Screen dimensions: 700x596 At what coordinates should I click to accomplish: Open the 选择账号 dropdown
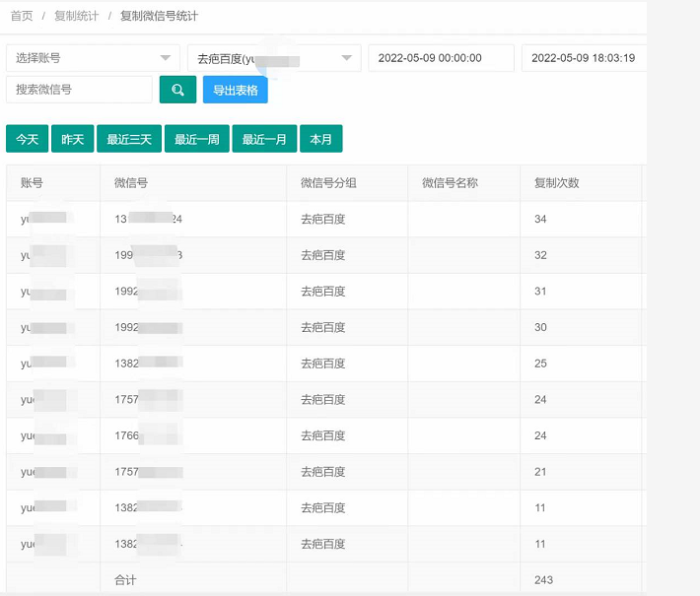pos(93,58)
